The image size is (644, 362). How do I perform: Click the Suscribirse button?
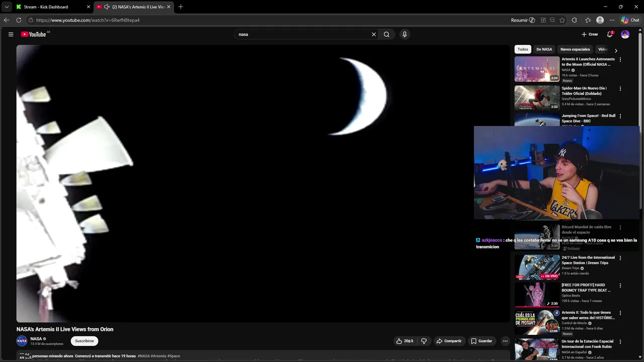(85, 341)
